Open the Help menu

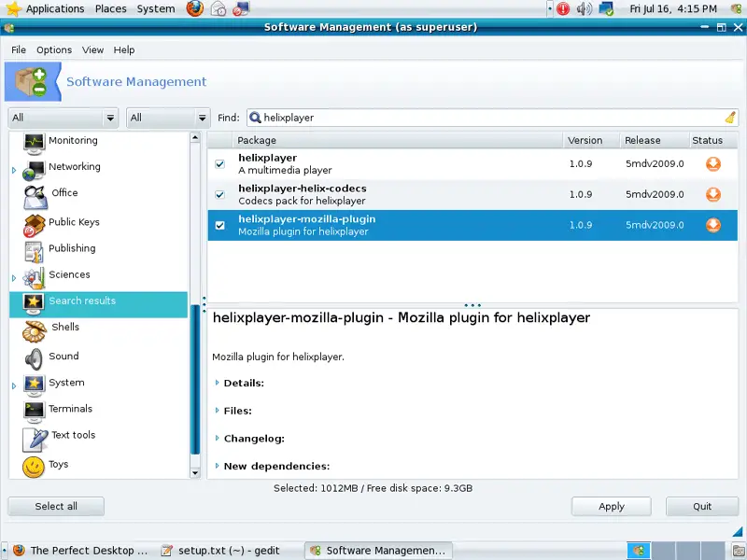pos(124,50)
